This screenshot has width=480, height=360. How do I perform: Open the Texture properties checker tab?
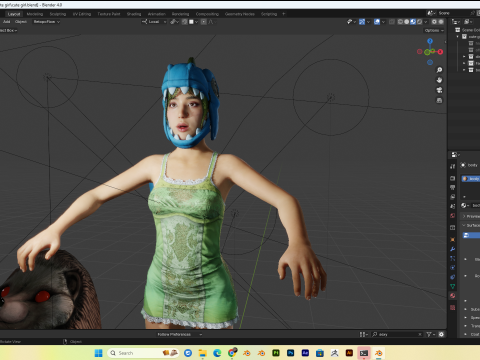(x=453, y=307)
